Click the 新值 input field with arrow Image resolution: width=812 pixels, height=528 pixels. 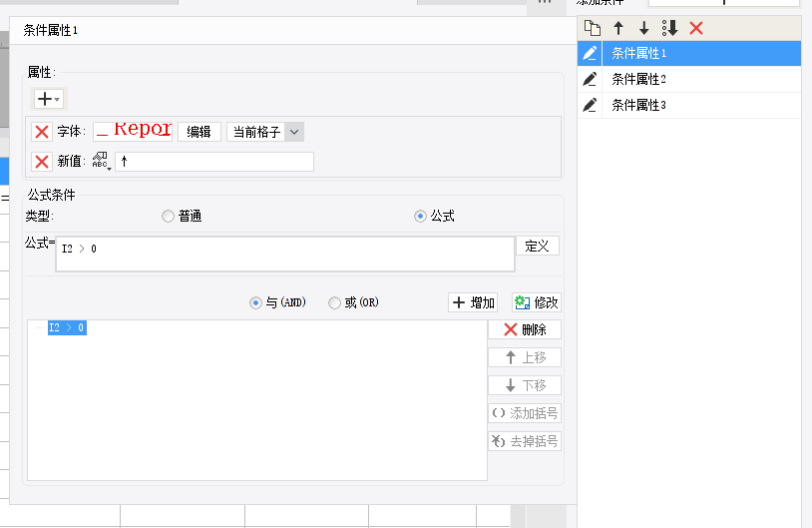pos(214,162)
